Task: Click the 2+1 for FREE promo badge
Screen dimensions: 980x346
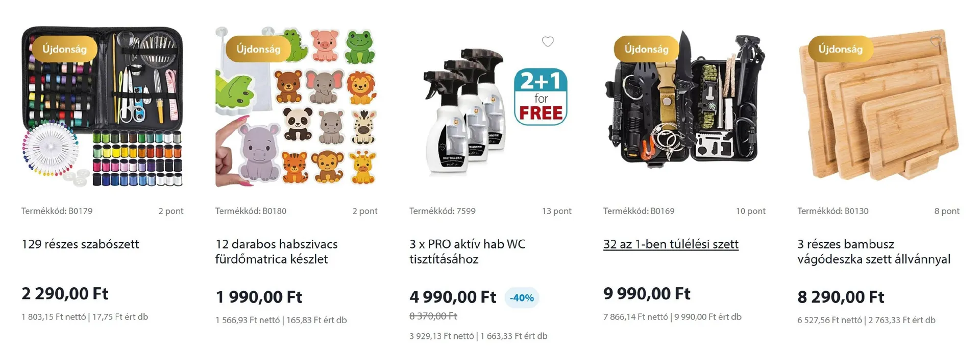Action: pos(541,97)
